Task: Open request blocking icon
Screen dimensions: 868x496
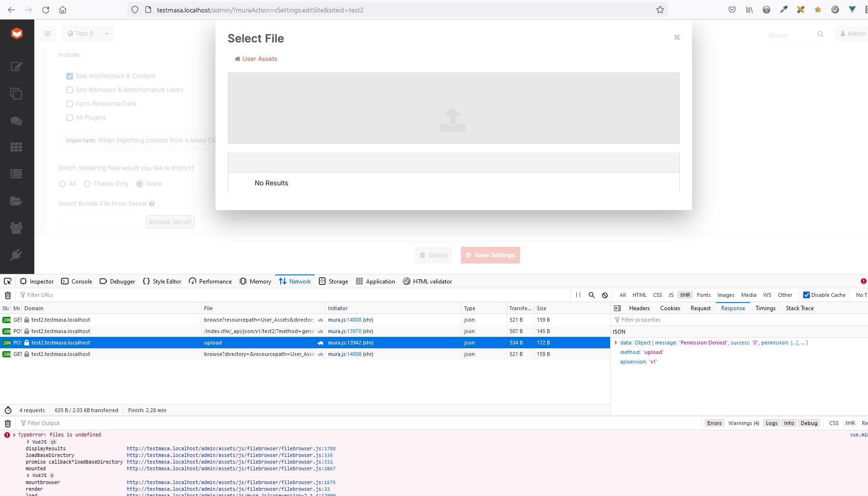Action: pos(605,295)
